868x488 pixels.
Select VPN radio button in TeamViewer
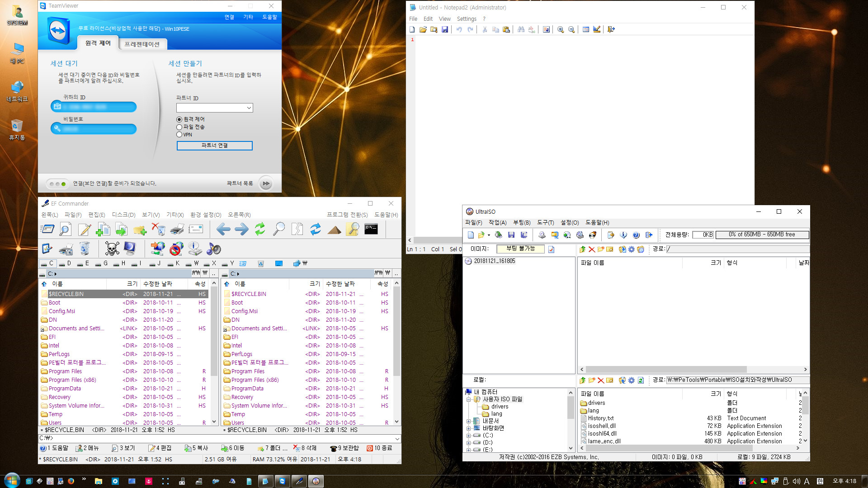coord(179,135)
